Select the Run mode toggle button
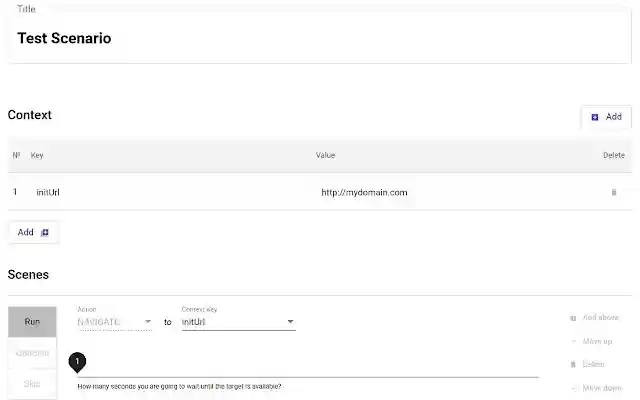This screenshot has height=400, width=640. tap(32, 322)
